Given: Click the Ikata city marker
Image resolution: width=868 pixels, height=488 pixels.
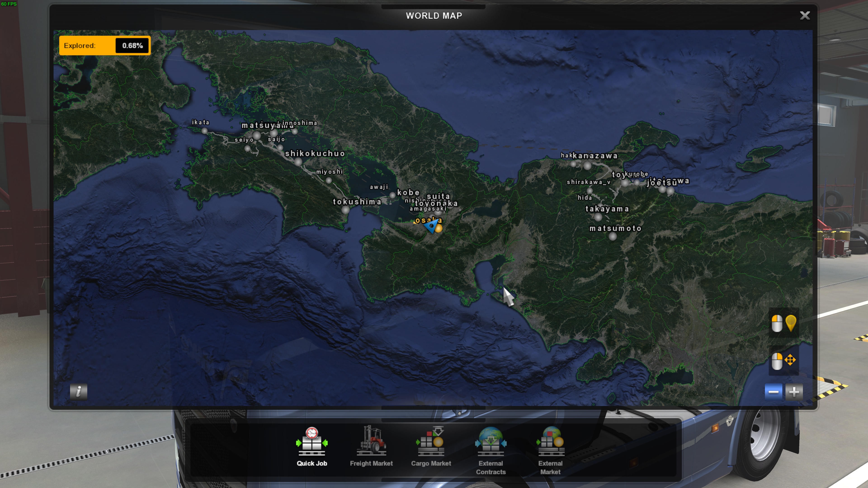Looking at the screenshot, I should point(204,130).
